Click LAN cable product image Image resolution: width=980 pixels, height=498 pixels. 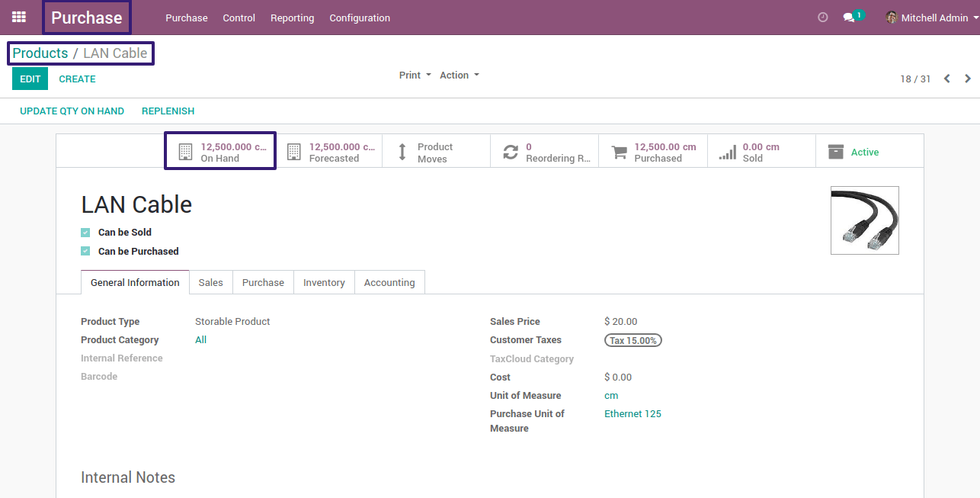point(864,220)
